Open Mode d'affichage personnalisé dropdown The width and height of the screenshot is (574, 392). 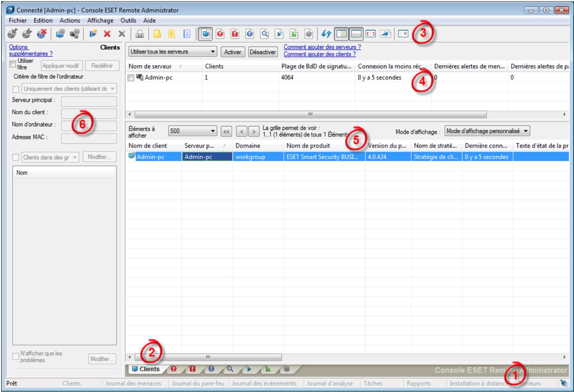tap(487, 131)
